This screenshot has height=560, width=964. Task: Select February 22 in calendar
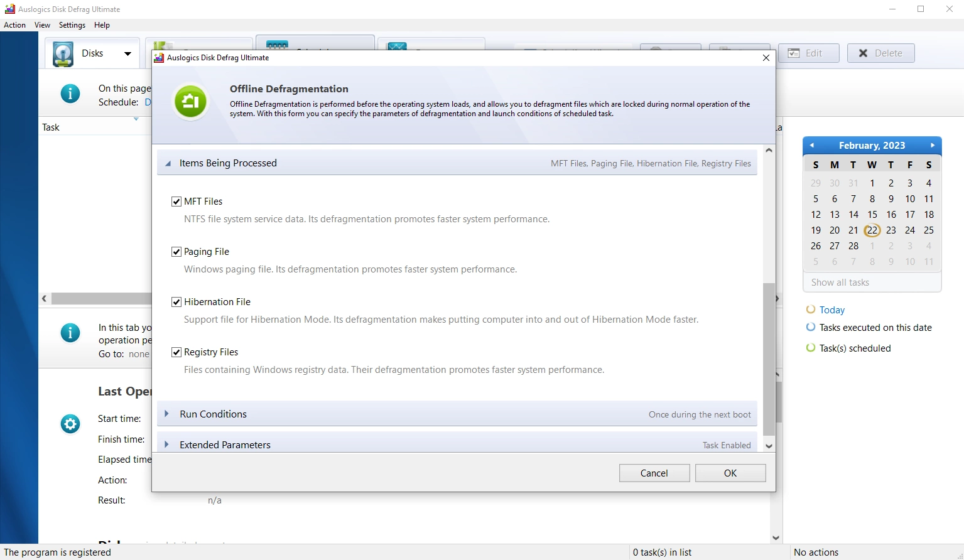[872, 230]
